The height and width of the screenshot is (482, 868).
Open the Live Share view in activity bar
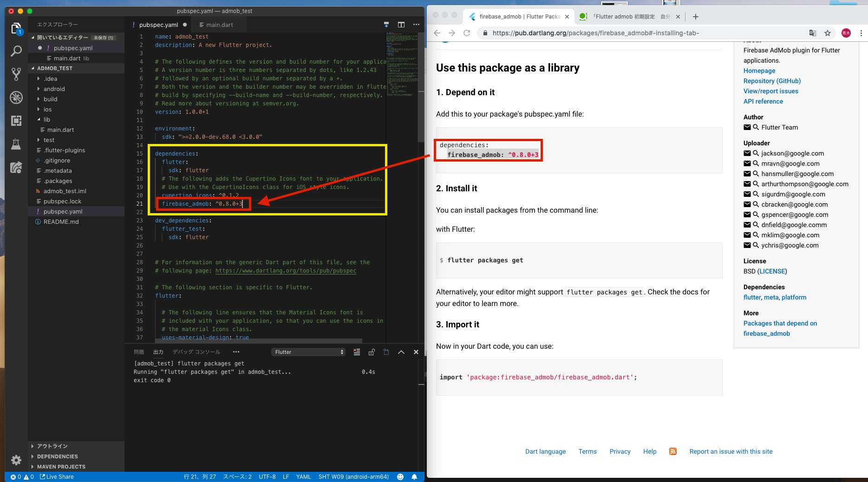(x=16, y=167)
